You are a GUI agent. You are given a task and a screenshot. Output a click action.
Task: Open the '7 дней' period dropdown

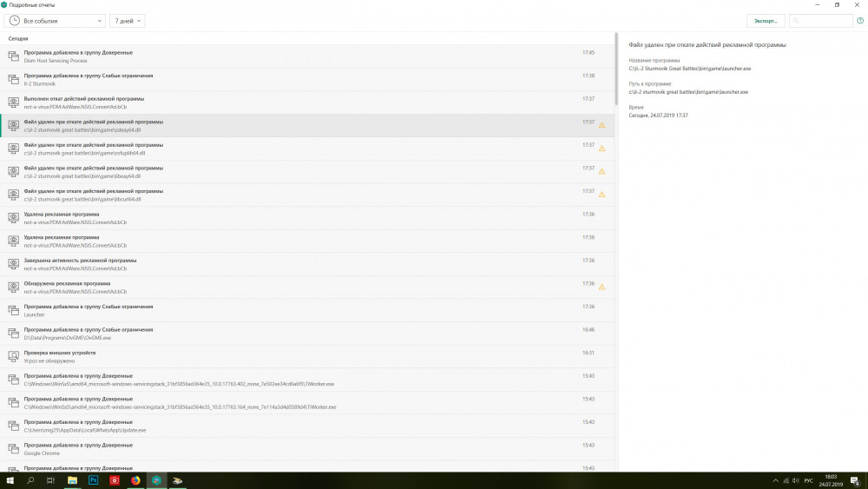128,21
